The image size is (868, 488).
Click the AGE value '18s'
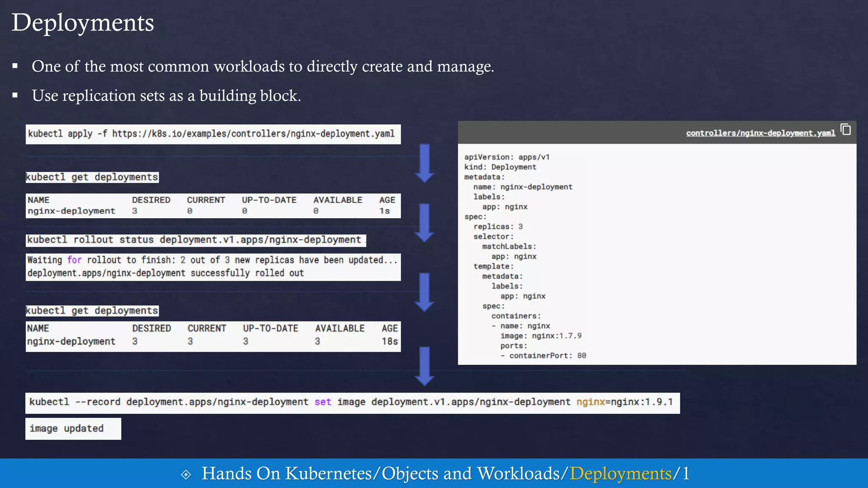tap(389, 341)
